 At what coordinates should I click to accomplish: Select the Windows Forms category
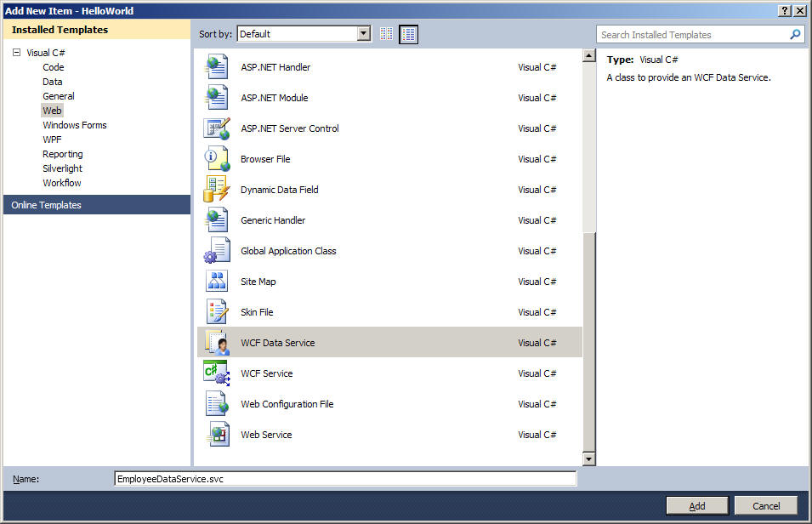tap(75, 125)
